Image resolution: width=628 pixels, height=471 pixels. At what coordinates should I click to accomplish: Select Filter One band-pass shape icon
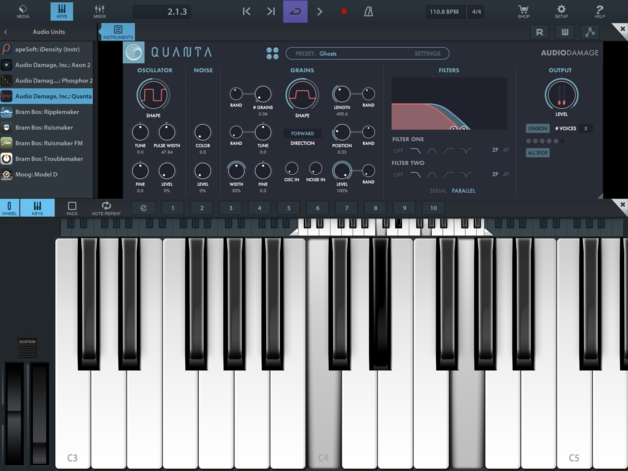click(432, 151)
